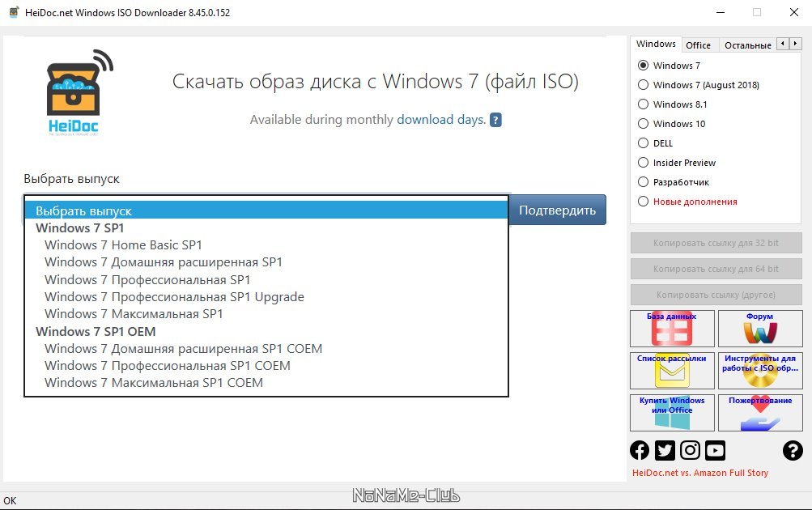The width and height of the screenshot is (812, 510).
Task: Open the Купить Windows или Office tile
Action: point(672,413)
